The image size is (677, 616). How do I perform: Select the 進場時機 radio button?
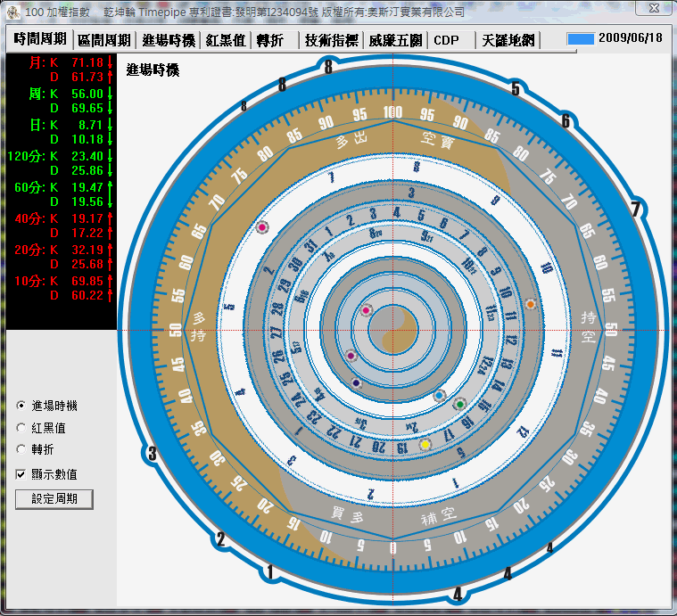pos(21,406)
